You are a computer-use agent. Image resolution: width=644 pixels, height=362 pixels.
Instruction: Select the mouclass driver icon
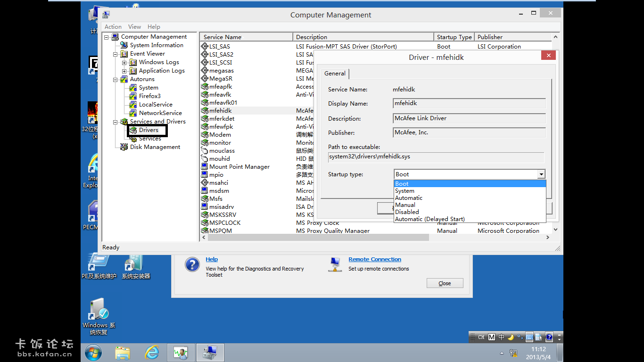[205, 150]
